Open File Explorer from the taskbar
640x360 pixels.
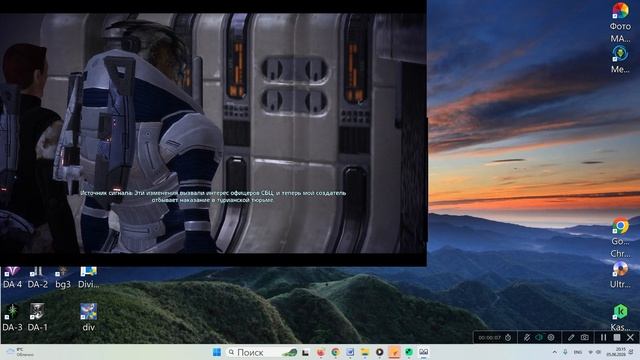365,352
